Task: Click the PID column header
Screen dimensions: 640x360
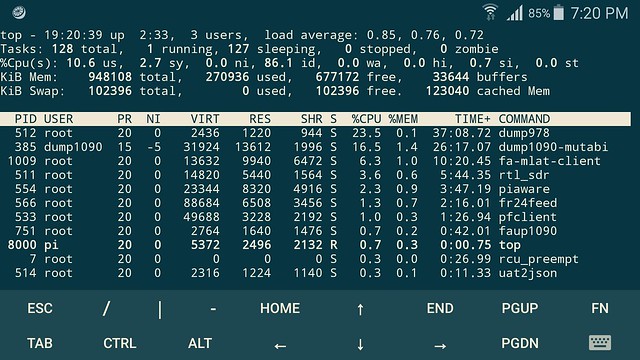Action: [26, 119]
